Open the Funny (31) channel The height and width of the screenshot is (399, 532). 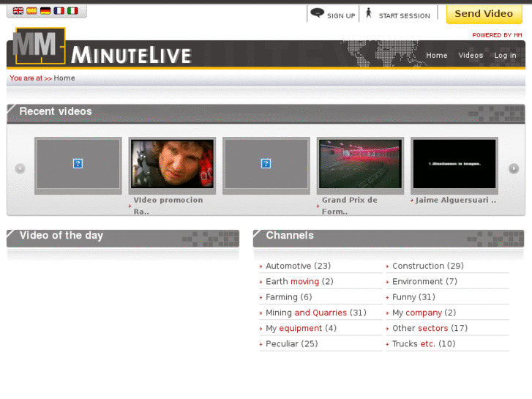(x=413, y=297)
